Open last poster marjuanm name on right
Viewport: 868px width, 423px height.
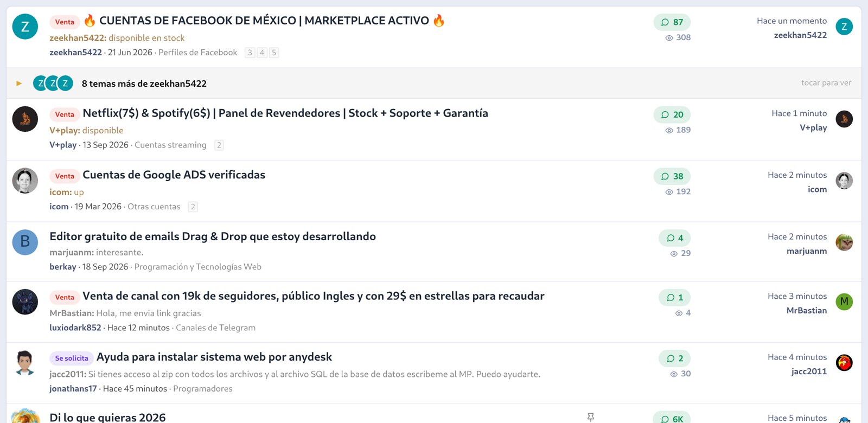[x=807, y=251]
